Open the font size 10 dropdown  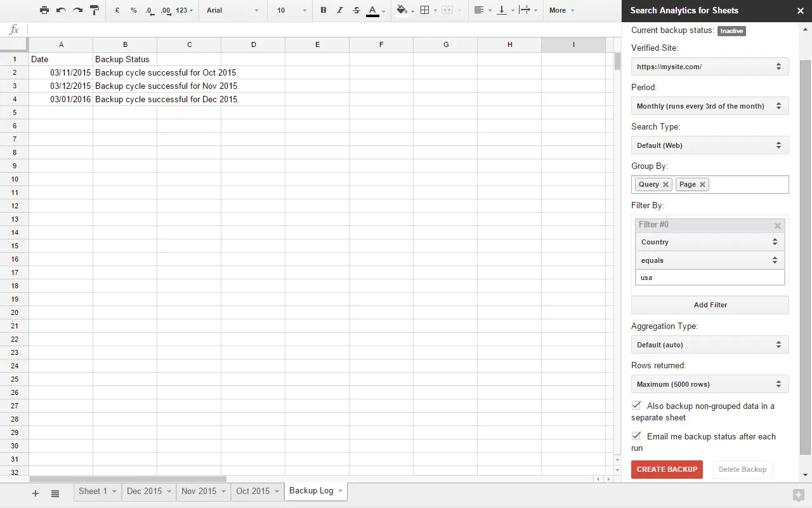pos(292,10)
